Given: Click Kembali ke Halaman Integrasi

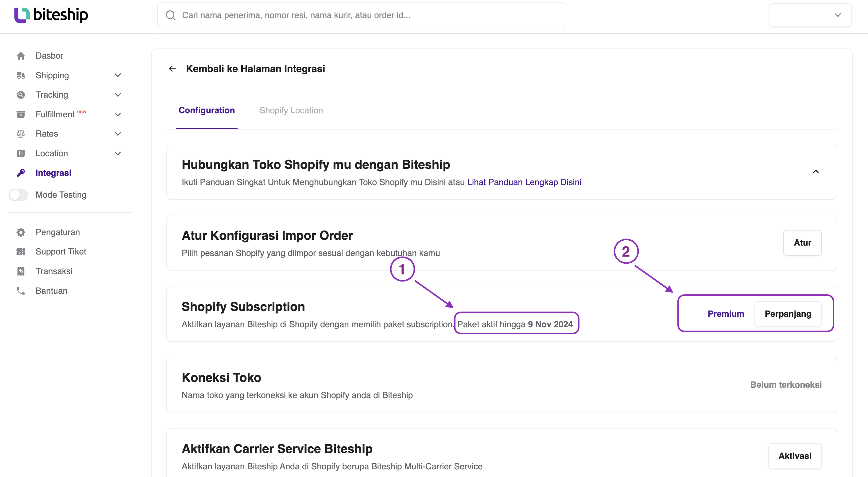Looking at the screenshot, I should point(255,69).
